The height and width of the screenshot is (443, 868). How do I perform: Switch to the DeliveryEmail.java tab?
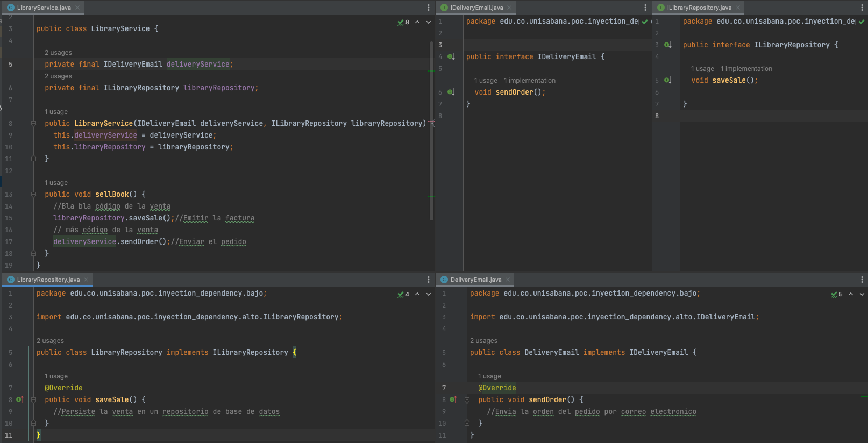coord(475,280)
